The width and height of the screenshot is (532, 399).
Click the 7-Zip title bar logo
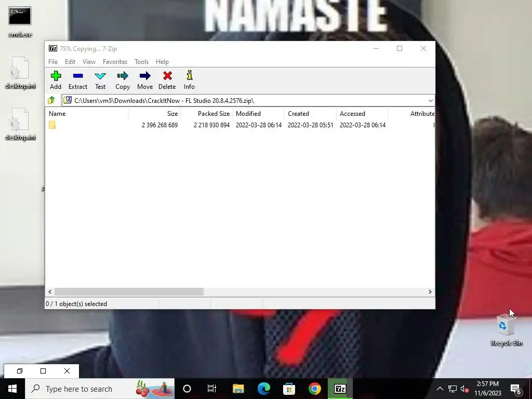(53, 48)
